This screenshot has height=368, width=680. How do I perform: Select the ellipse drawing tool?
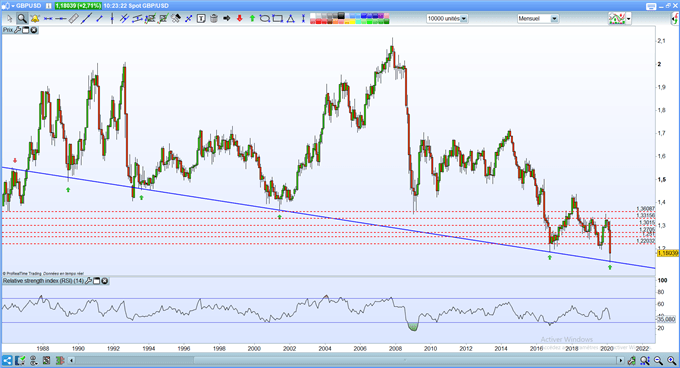coord(265,19)
